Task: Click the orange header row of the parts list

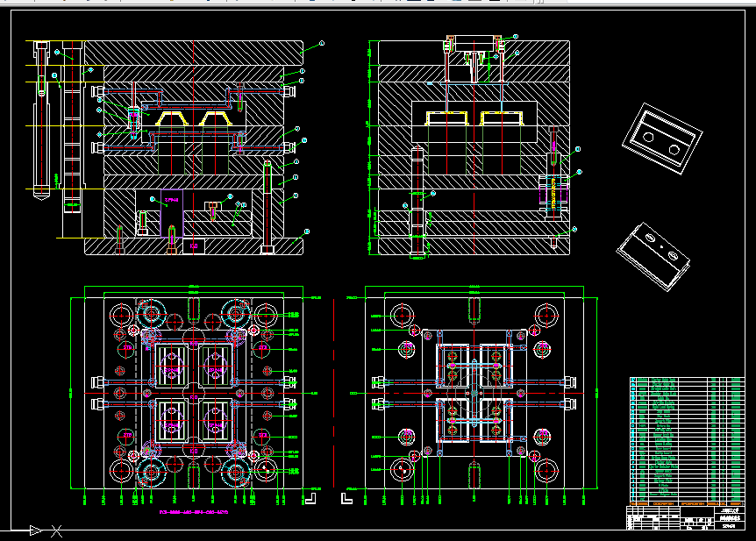Action: click(687, 503)
